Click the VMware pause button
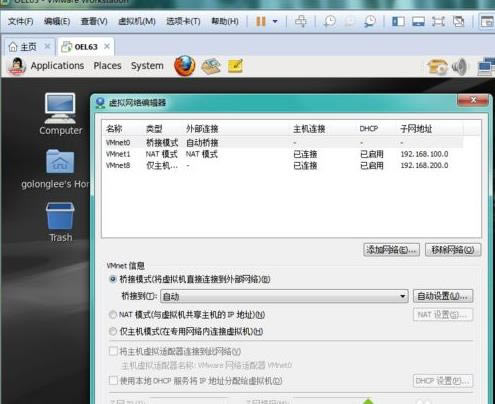The image size is (495, 404). click(261, 21)
